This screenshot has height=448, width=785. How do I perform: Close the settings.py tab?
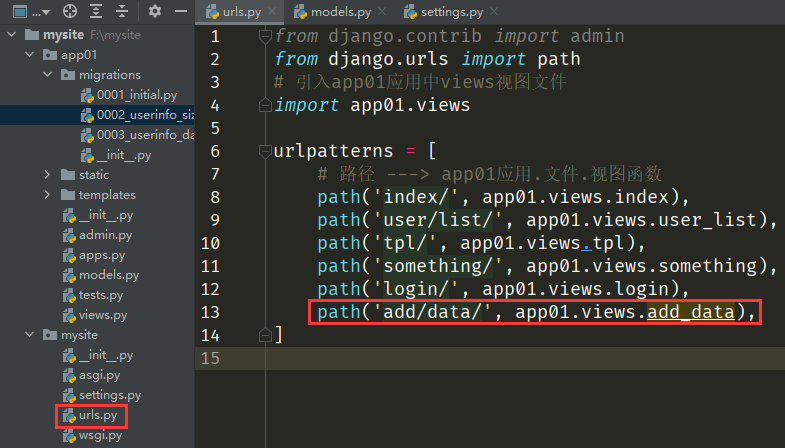point(494,12)
